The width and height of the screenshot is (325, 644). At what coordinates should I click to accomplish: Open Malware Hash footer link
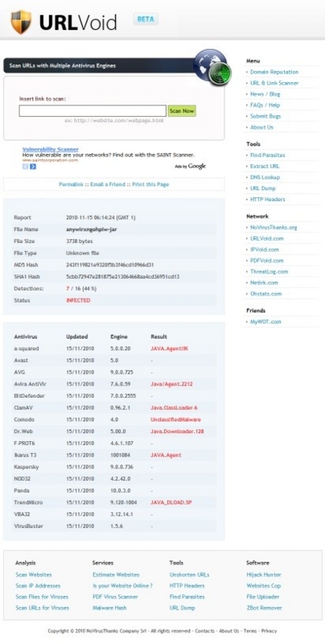pos(109,609)
